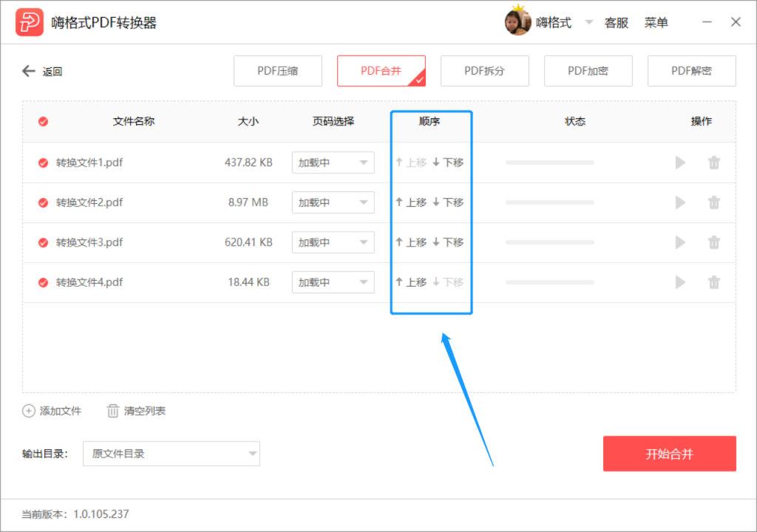Click the app logo icon
757x532 pixels.
29,22
